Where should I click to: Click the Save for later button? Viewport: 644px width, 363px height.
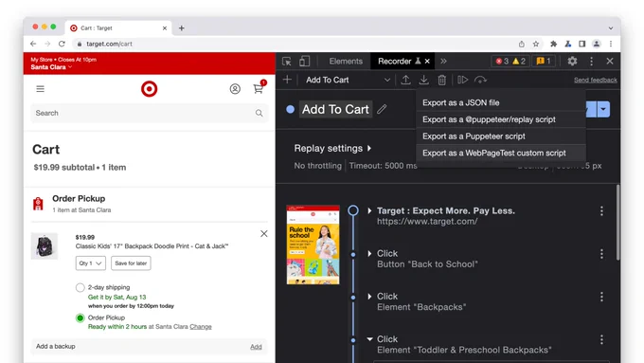point(131,263)
